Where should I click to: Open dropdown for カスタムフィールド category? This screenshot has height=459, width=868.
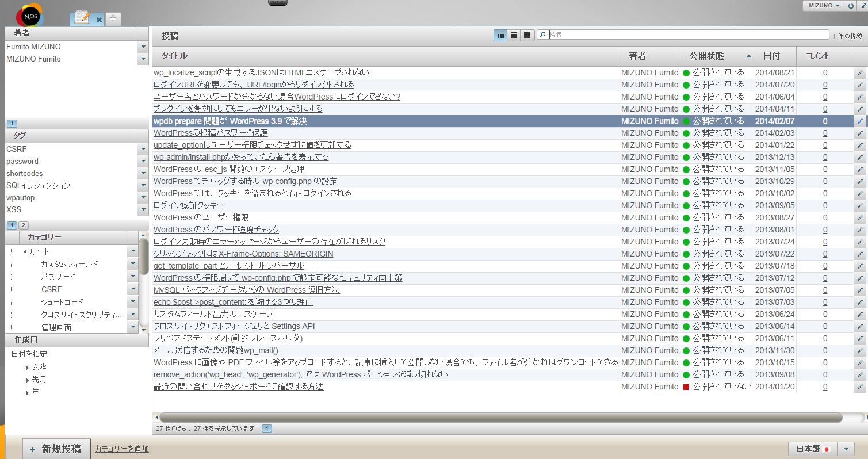click(133, 264)
